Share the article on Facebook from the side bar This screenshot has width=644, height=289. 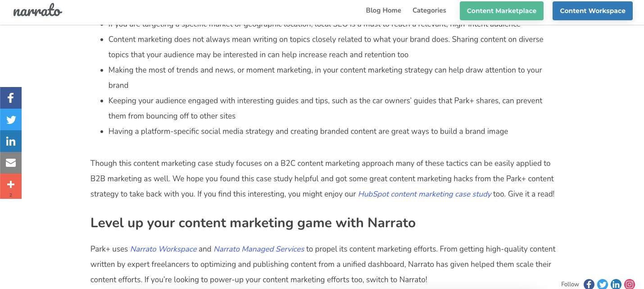[x=11, y=98]
